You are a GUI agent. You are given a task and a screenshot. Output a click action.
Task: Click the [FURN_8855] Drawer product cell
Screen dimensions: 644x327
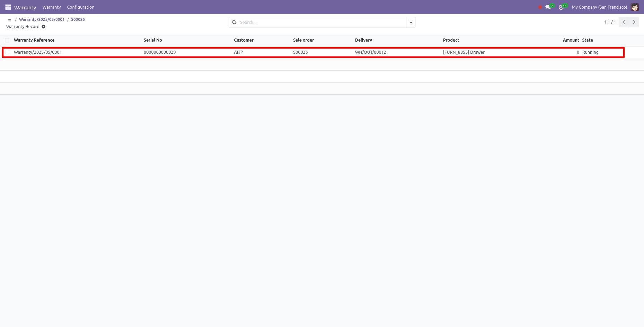coord(464,52)
